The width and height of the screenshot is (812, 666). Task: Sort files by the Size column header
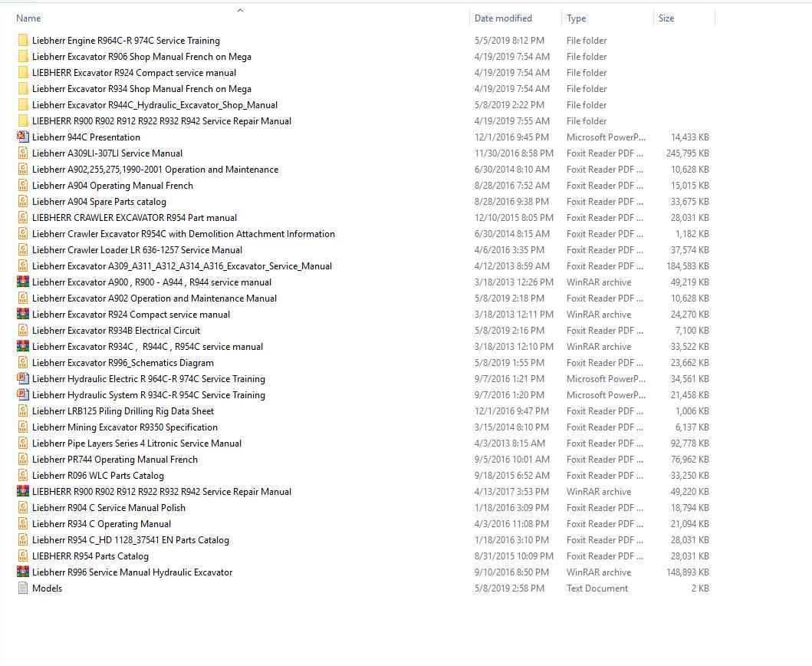click(666, 18)
